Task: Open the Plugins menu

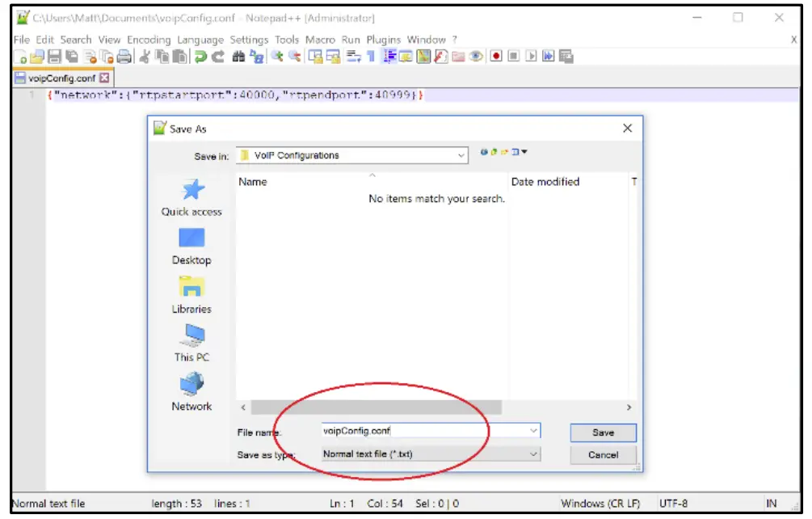Action: [384, 40]
